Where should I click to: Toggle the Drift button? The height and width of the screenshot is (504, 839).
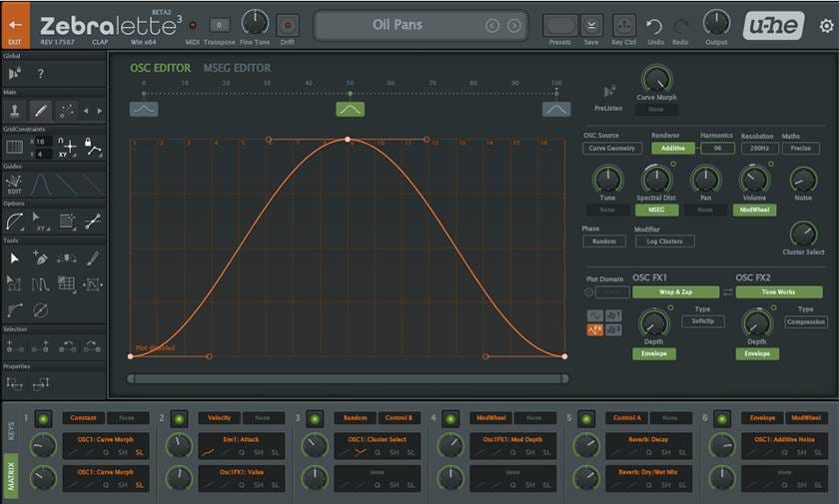click(x=288, y=25)
